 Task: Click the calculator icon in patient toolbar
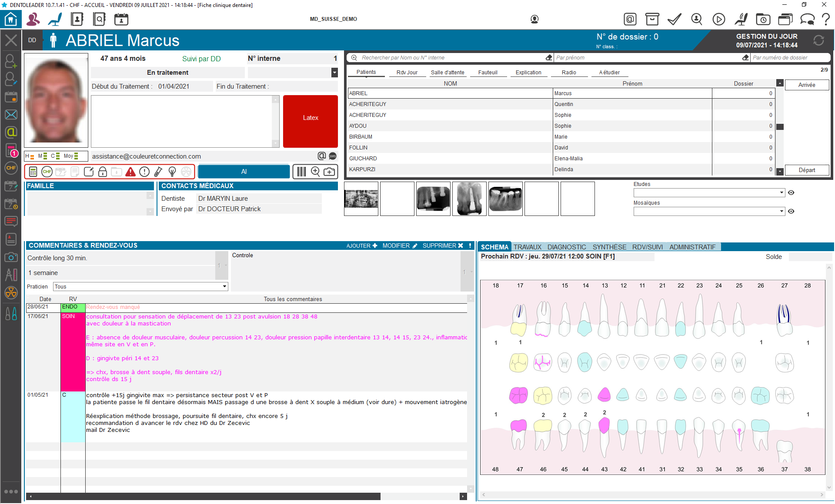point(33,172)
